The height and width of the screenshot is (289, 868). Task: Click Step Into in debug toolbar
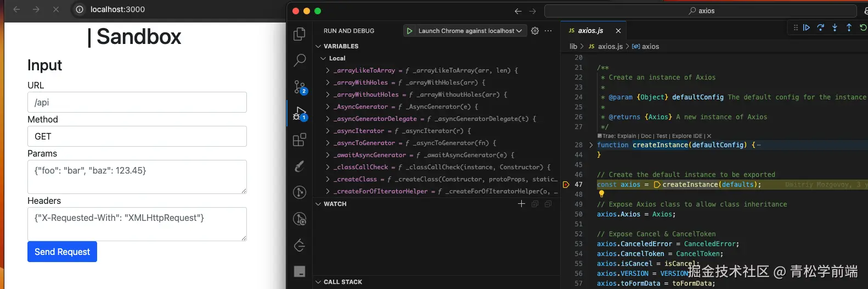point(835,27)
